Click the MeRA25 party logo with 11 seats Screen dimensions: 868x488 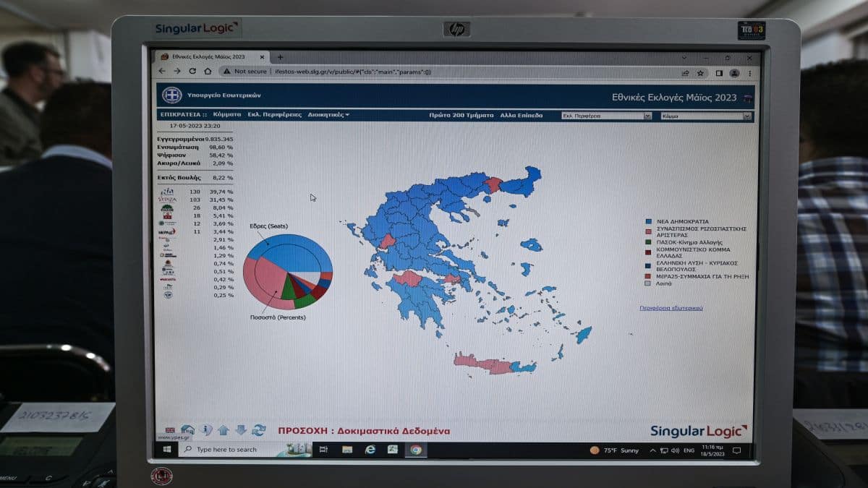tap(167, 231)
